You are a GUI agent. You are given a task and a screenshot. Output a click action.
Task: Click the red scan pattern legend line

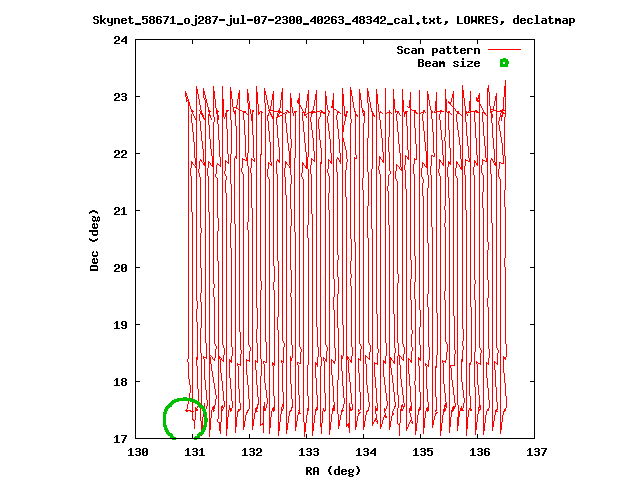click(504, 50)
